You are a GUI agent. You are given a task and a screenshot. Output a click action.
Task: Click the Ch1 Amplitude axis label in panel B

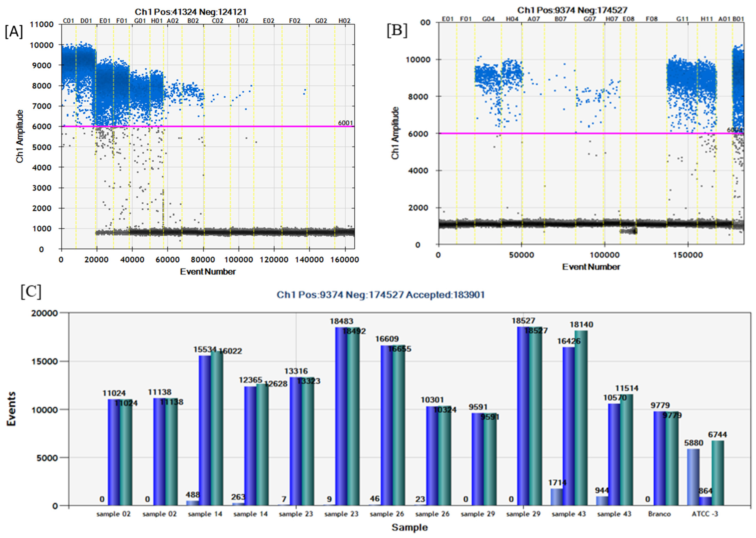point(395,133)
